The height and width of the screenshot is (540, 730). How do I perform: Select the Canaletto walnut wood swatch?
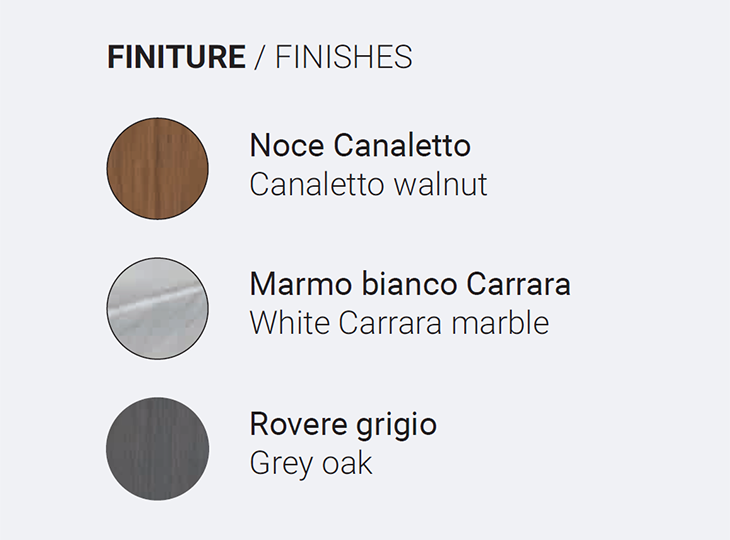[157, 169]
